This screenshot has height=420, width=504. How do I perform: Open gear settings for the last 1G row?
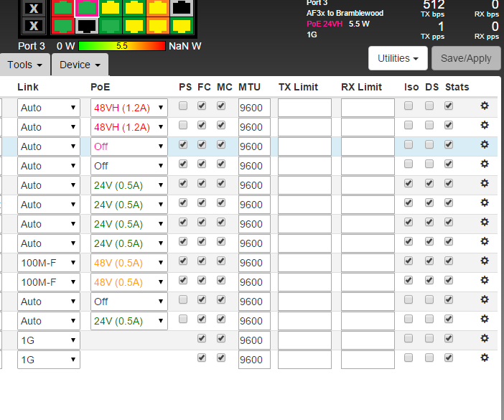[485, 358]
